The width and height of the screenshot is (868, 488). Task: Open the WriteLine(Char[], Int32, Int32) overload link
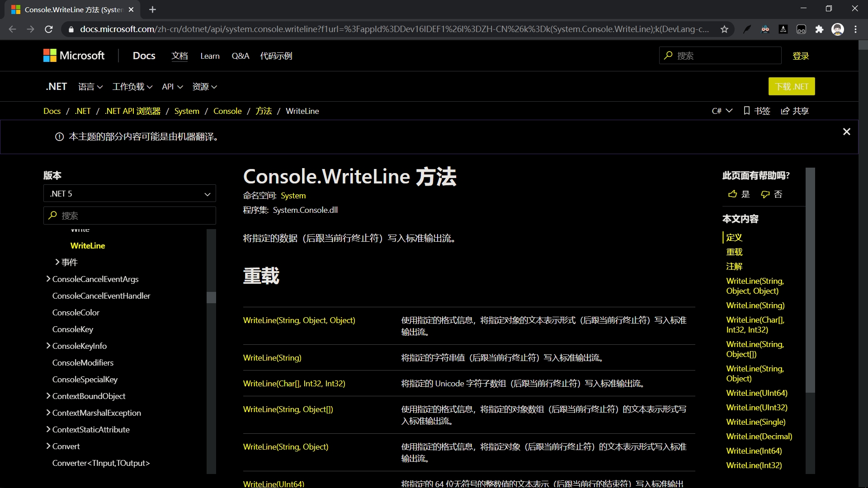(x=294, y=383)
